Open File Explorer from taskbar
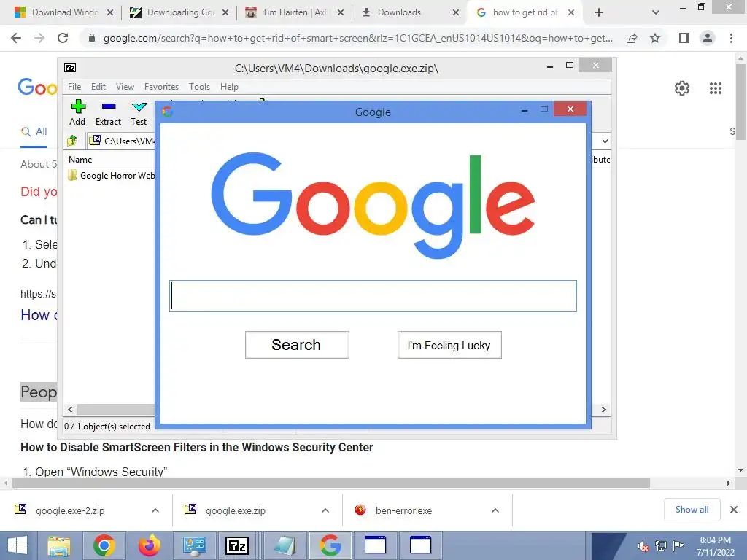 click(58, 545)
